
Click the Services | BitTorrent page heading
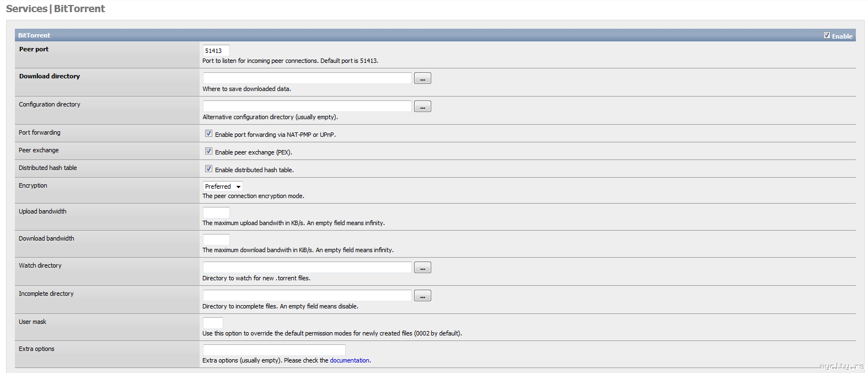(55, 9)
